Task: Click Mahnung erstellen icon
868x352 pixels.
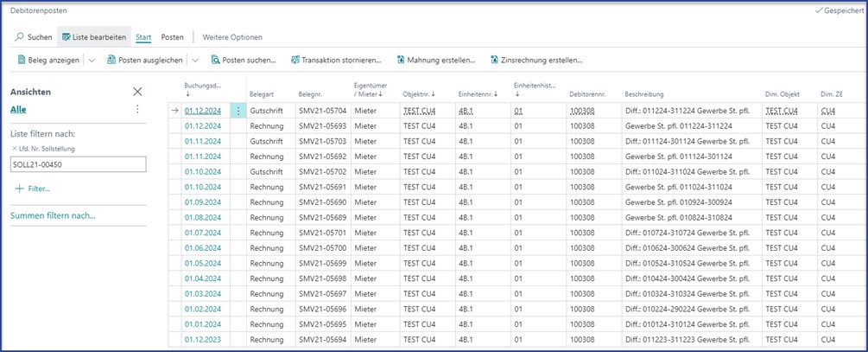Action: click(x=401, y=61)
